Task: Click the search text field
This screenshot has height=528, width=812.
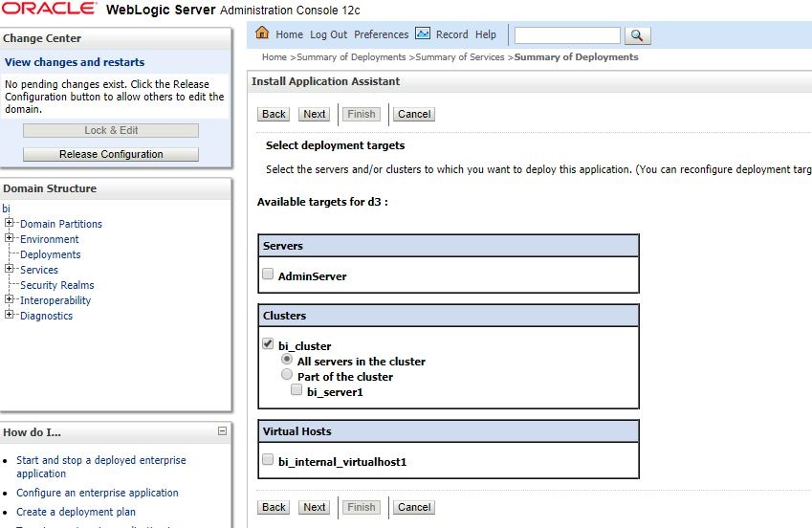Action: [x=567, y=35]
